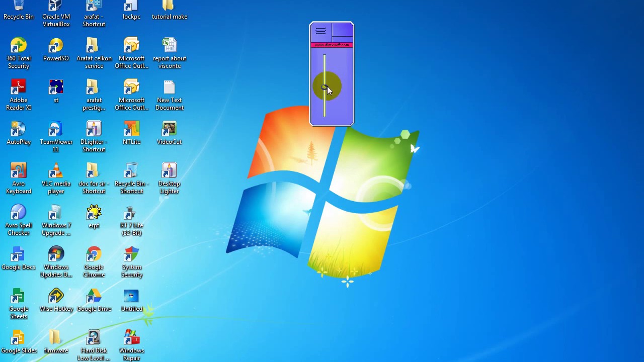The width and height of the screenshot is (644, 362).
Task: Launch System Security
Action: coord(131,261)
